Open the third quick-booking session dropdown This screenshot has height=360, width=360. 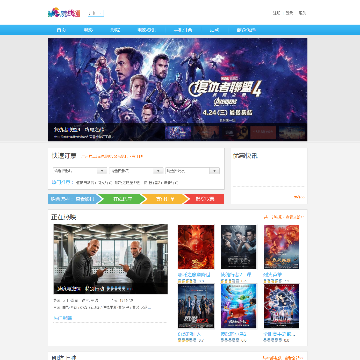coord(192,171)
